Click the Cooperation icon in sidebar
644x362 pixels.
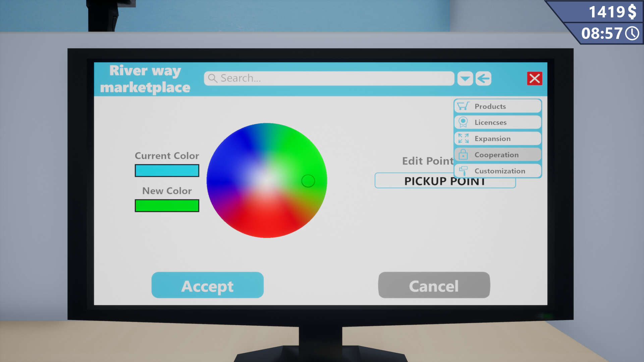(x=463, y=154)
